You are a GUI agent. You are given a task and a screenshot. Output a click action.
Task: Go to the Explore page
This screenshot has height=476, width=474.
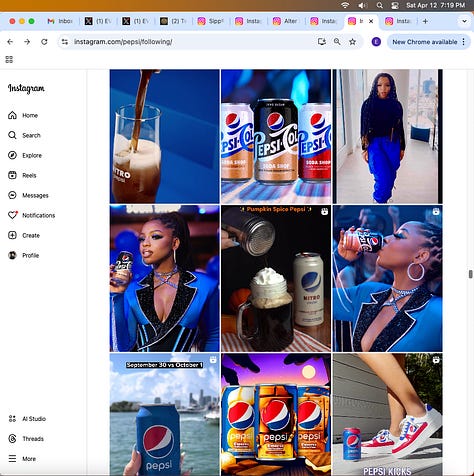pyautogui.click(x=25, y=155)
